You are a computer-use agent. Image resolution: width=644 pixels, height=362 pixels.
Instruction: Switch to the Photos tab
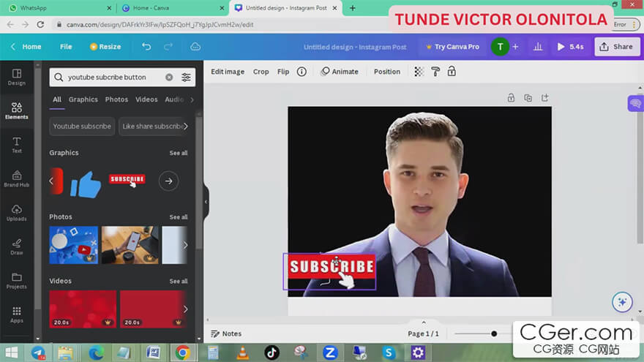[x=116, y=99]
